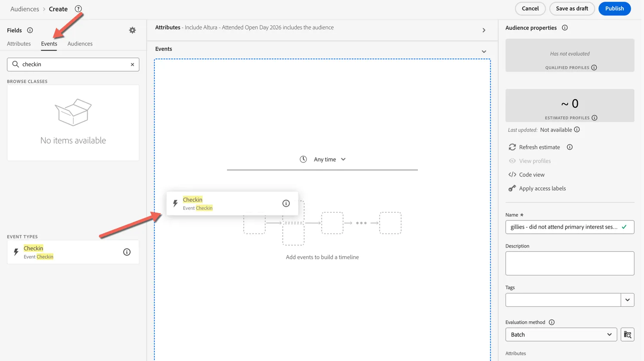Viewport: 644px width, 361px height.
Task: Save the audience as draft
Action: 572,9
